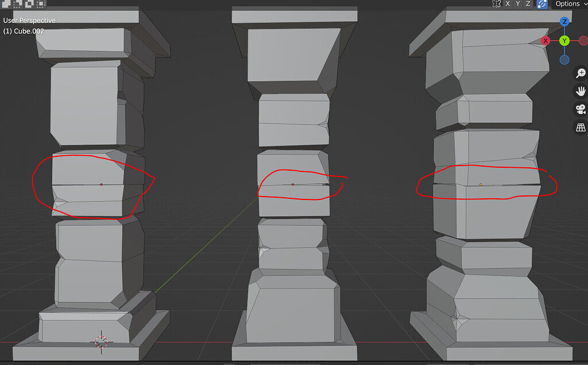Click the 3D cursor at the left pillar base
Viewport: 588px width, 365px height.
click(x=101, y=340)
